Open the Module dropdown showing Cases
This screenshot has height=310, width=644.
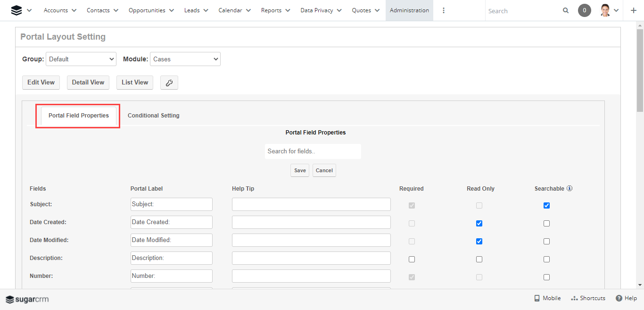[185, 59]
